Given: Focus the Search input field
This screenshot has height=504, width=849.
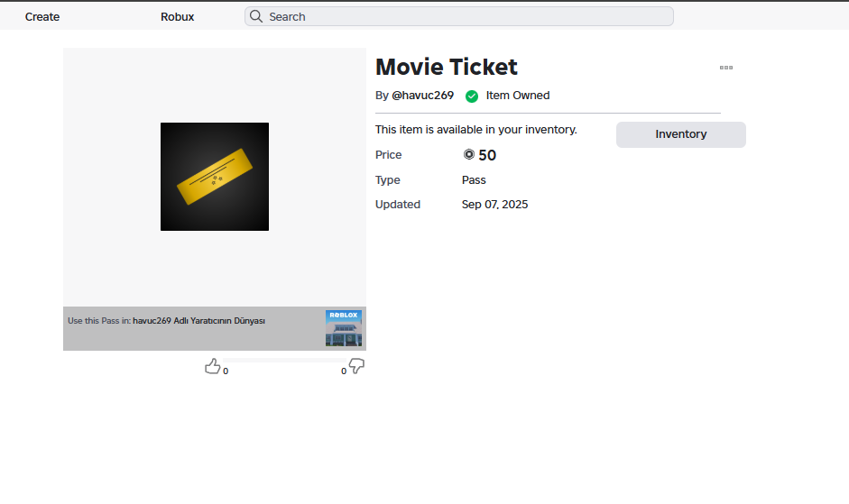Looking at the screenshot, I should 465,16.
